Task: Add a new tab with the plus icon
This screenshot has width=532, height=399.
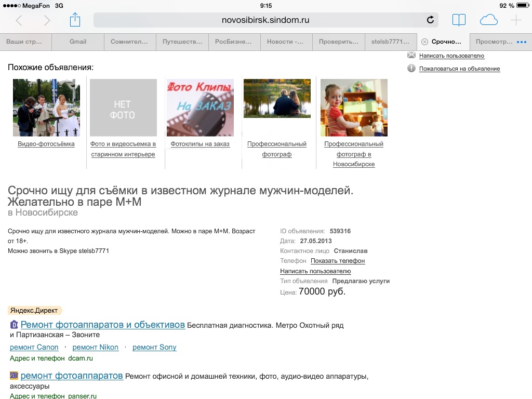Action: pos(516,20)
